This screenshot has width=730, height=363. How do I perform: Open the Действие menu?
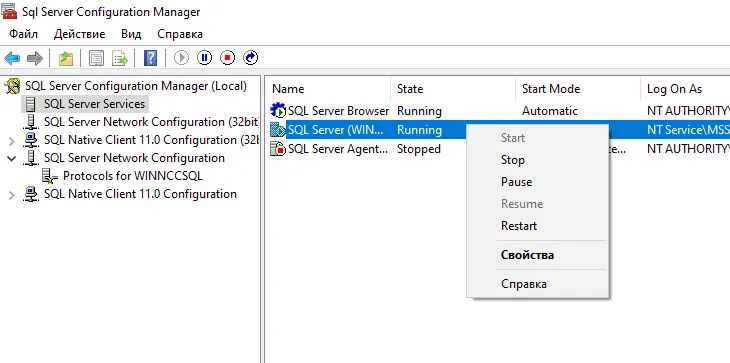79,34
